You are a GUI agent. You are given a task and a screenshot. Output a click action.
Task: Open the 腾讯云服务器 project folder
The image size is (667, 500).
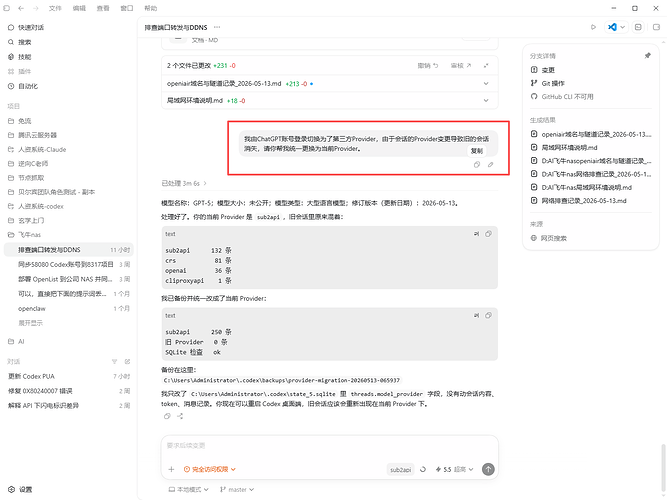[68, 135]
